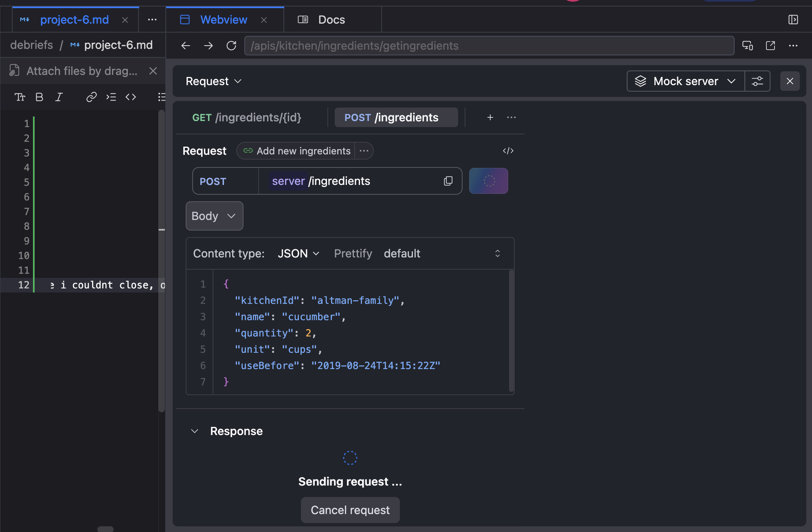Click the inline code brackets icon
The image size is (812, 532).
pyautogui.click(x=130, y=97)
